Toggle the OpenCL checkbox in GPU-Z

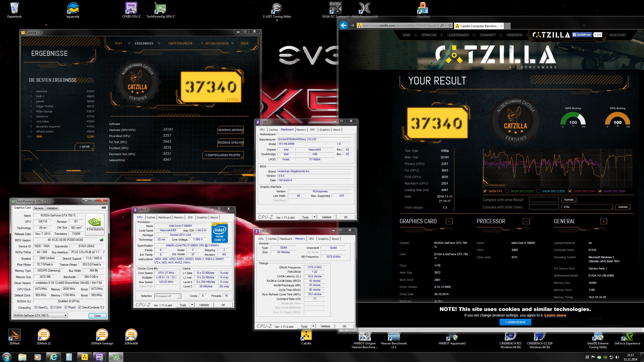[36, 307]
